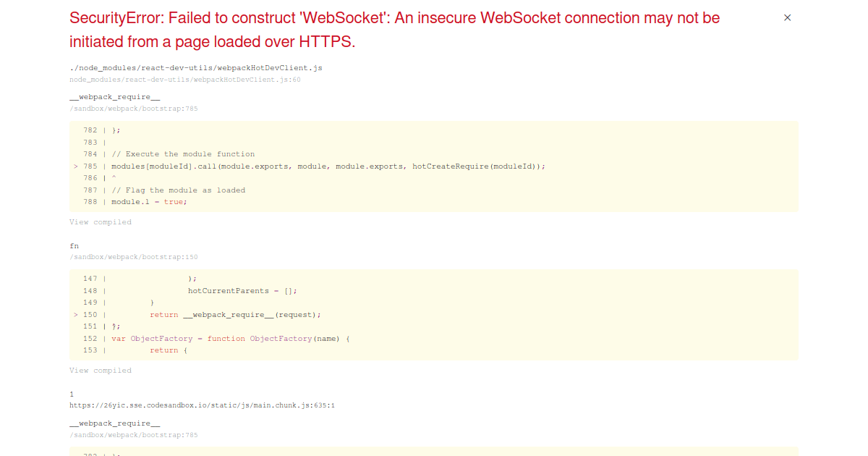The width and height of the screenshot is (868, 456).
Task: Click the 'hotCurrentParents = [];' code line
Action: click(x=242, y=291)
